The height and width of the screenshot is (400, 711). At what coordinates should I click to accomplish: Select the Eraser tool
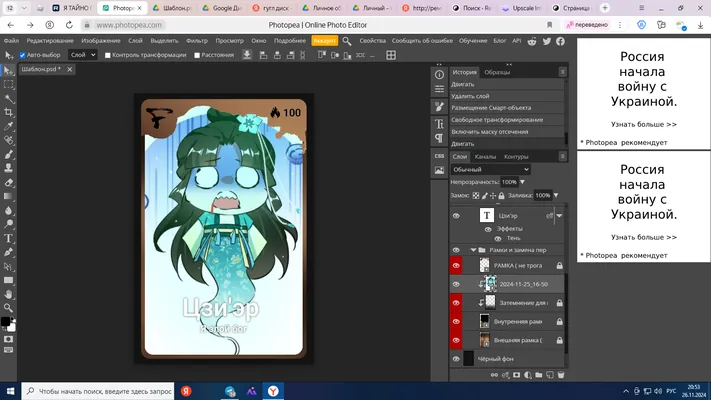(x=9, y=183)
